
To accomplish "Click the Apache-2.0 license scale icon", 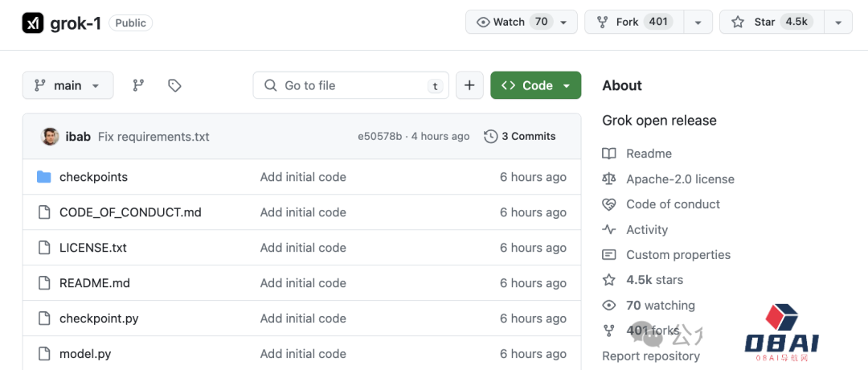I will tap(609, 179).
